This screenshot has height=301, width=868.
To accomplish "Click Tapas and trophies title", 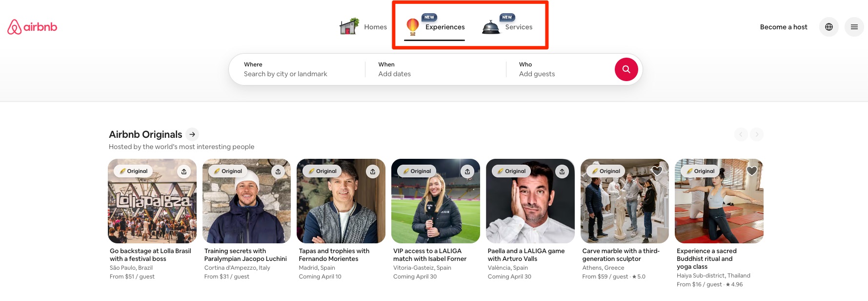I will click(x=334, y=255).
